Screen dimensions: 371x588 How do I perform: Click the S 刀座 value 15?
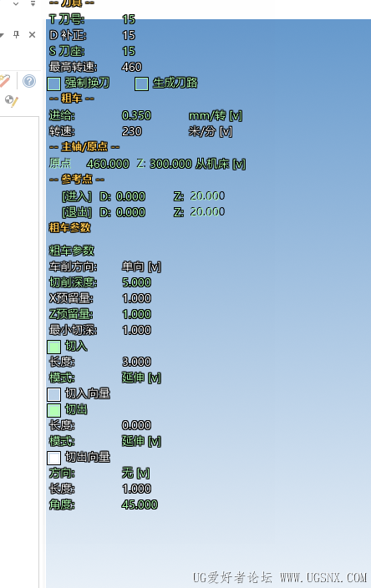point(129,51)
